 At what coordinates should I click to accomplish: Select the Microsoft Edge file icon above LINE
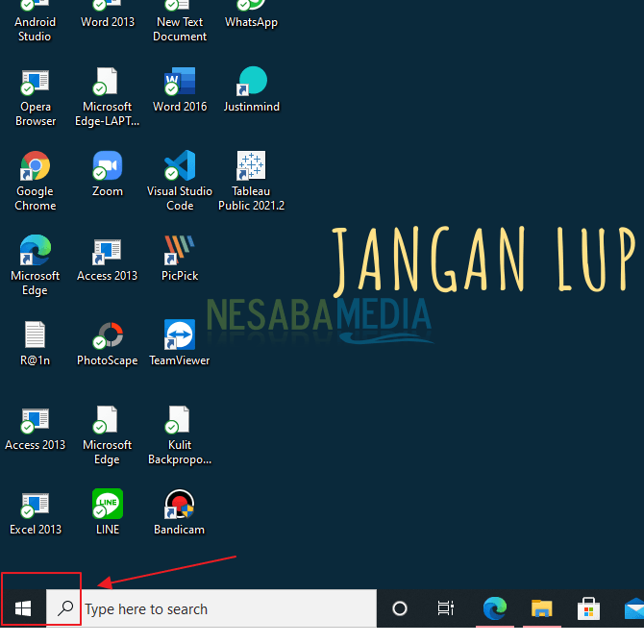[x=108, y=436]
